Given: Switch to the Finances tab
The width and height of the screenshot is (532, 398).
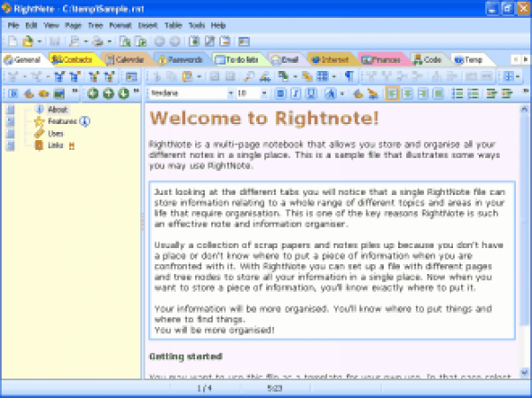Looking at the screenshot, I should coord(381,59).
